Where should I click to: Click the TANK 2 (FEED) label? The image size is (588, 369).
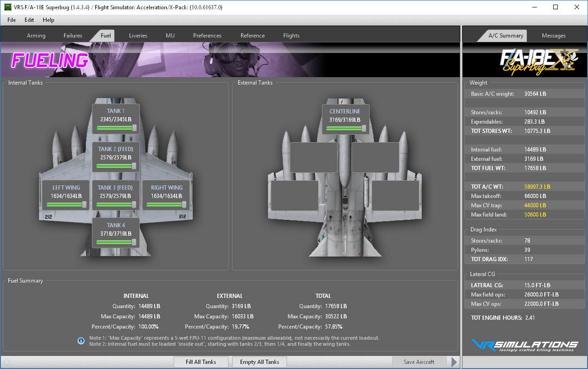pyautogui.click(x=116, y=149)
